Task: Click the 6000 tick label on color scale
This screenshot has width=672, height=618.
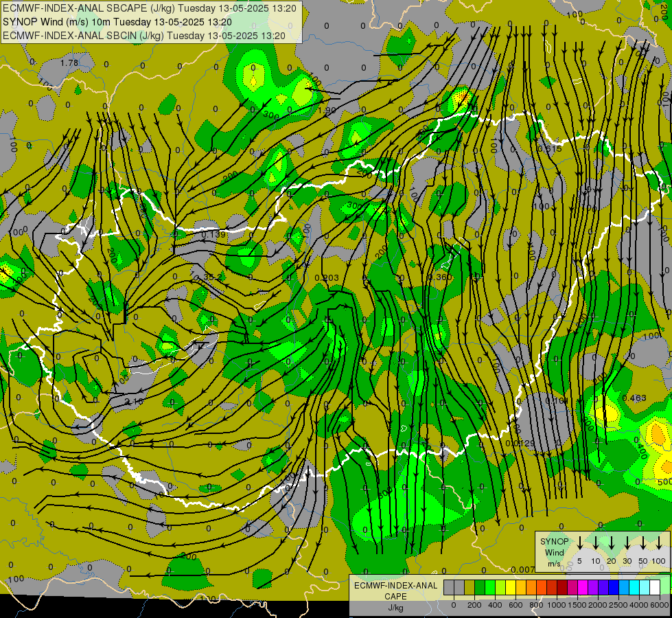Action: click(x=660, y=605)
